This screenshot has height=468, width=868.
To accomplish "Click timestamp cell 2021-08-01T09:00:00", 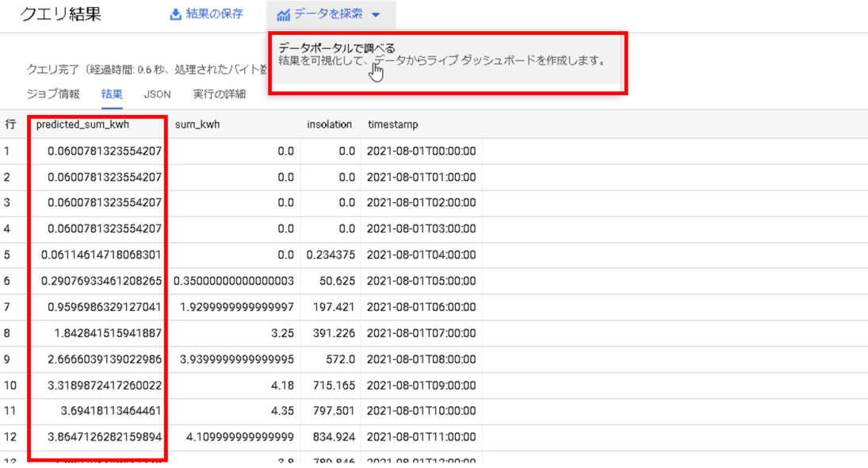I will tap(421, 386).
